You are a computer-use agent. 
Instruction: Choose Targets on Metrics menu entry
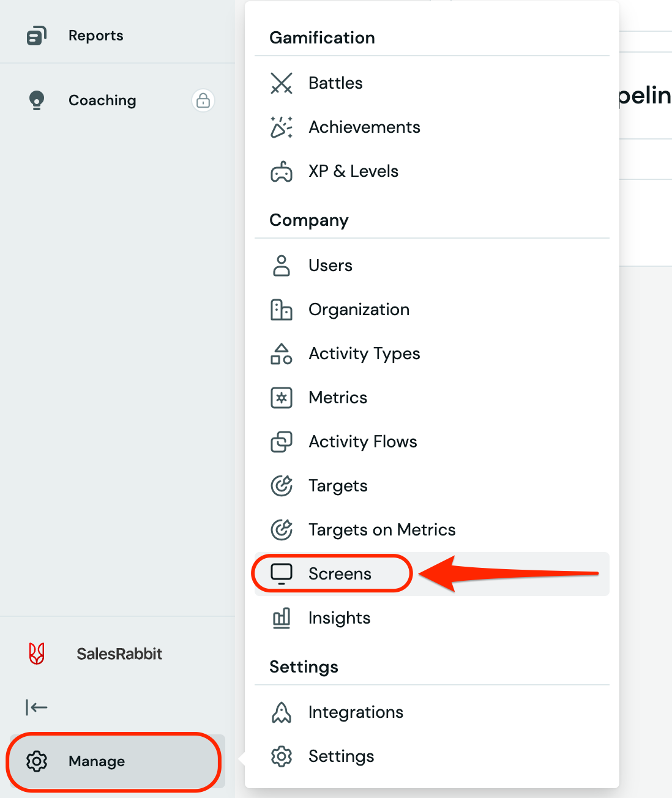382,530
